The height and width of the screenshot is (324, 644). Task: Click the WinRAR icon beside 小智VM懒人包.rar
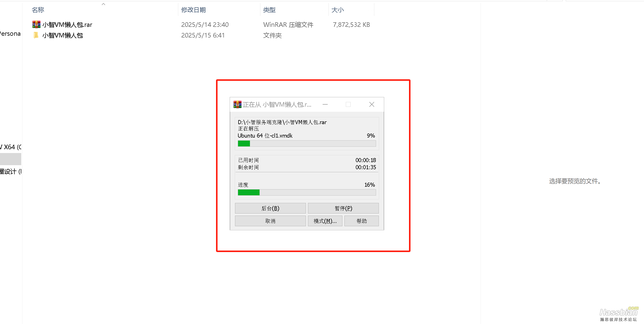(36, 24)
